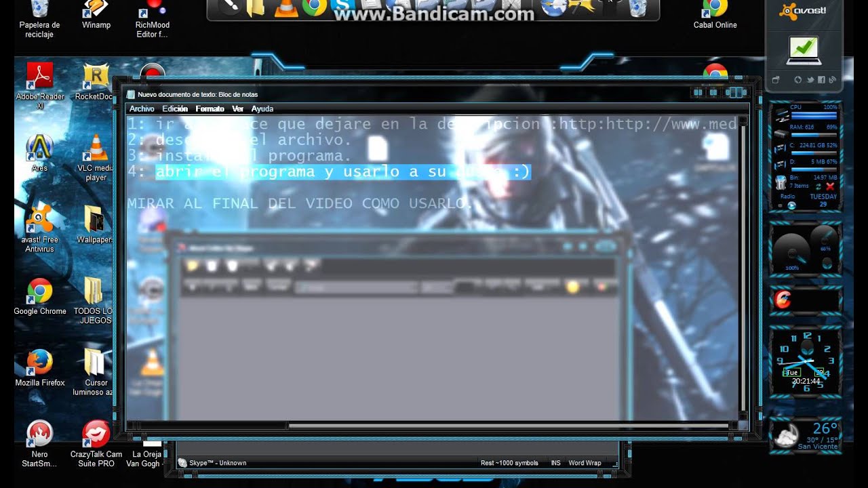Screen dimensions: 868x488
Task: Click the Facebook icon in avast! gadget
Action: click(821, 80)
